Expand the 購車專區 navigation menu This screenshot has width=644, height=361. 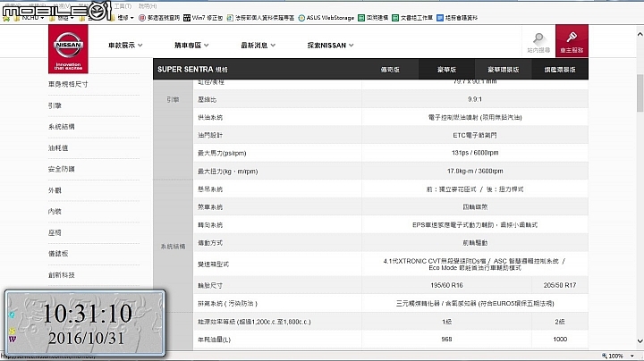coord(191,45)
